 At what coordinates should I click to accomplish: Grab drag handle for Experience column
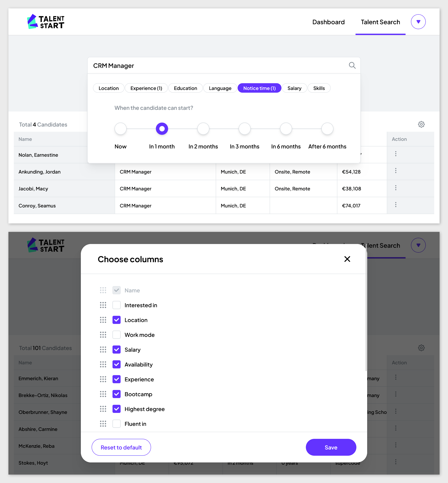(x=103, y=379)
